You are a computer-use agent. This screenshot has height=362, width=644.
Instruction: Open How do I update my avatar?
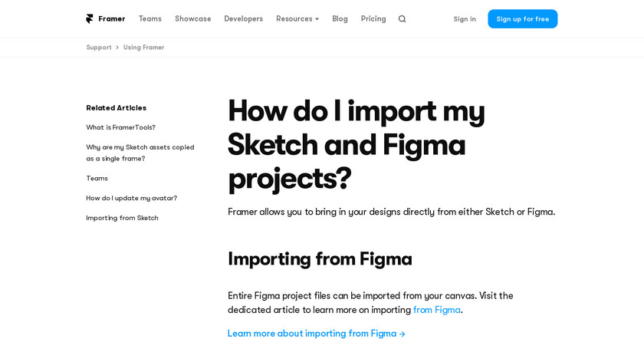131,198
